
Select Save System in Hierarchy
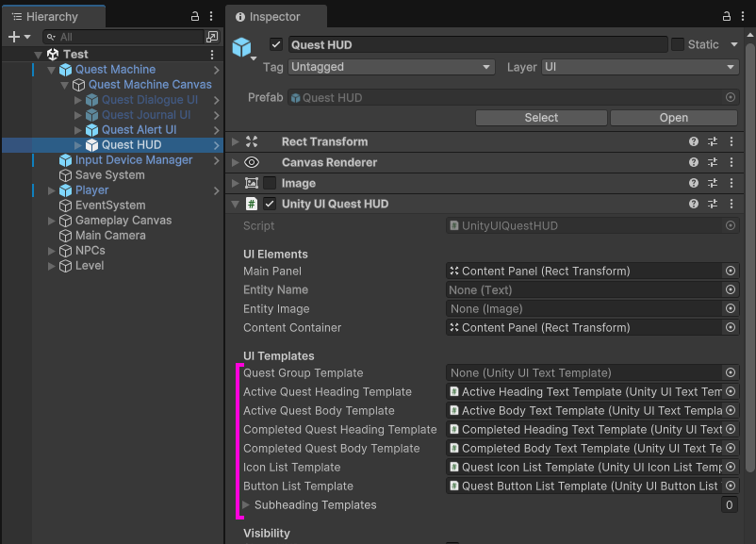[x=109, y=175]
